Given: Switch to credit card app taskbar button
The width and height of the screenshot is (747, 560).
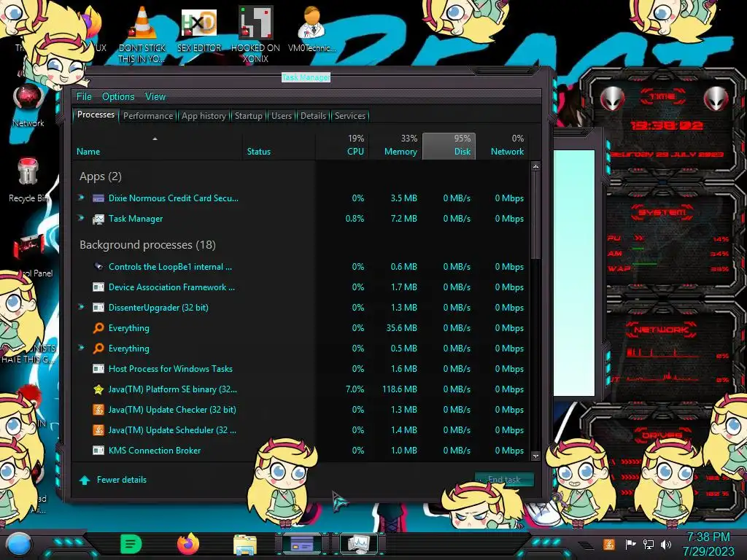Looking at the screenshot, I should click(302, 543).
